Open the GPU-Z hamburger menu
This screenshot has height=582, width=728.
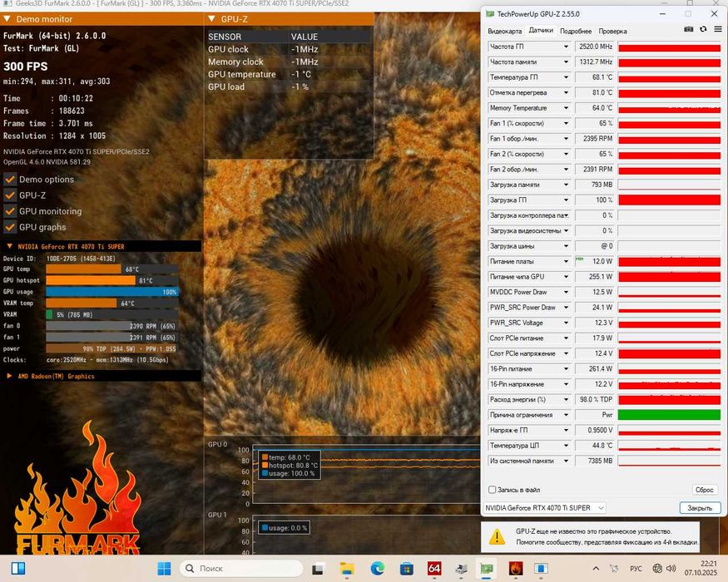718,29
